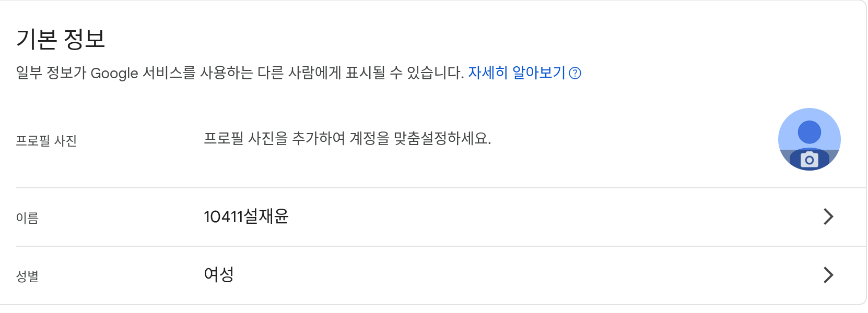Image resolution: width=868 pixels, height=313 pixels.
Task: Select the 이름 row label
Action: (27, 218)
